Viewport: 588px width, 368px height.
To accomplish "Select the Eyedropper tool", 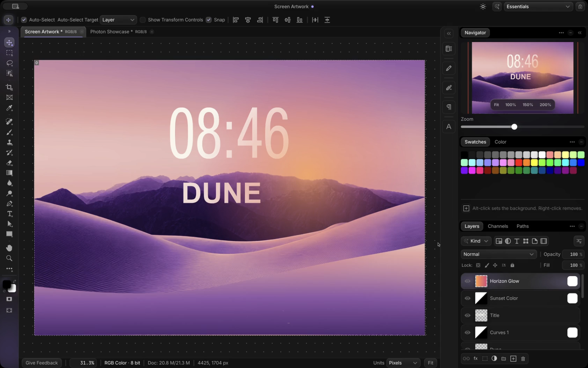I will (9, 108).
